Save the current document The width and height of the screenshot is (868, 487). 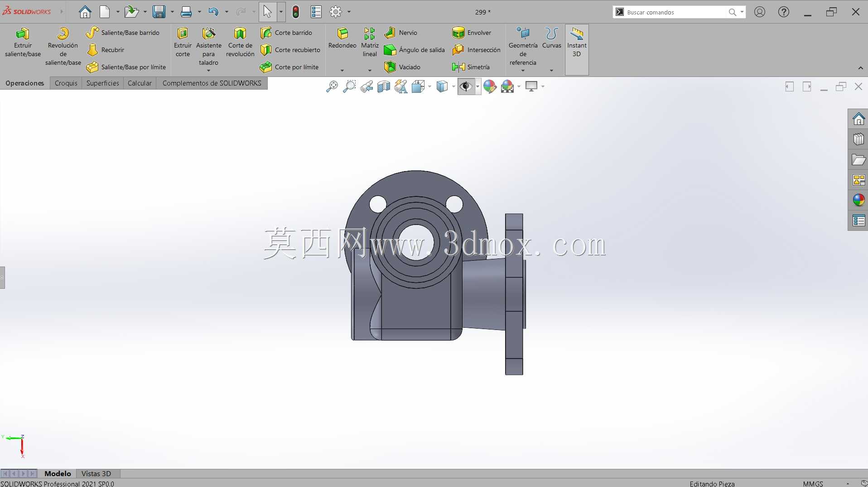pos(159,12)
